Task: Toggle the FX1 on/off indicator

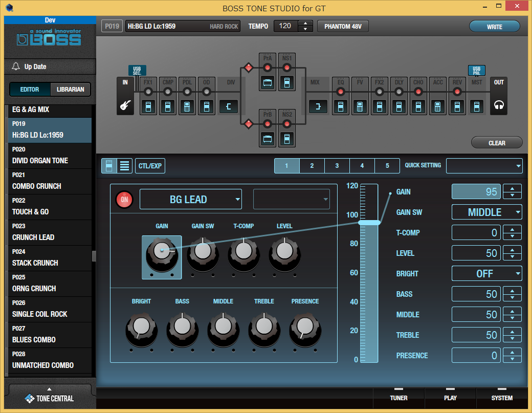Action: pyautogui.click(x=148, y=92)
